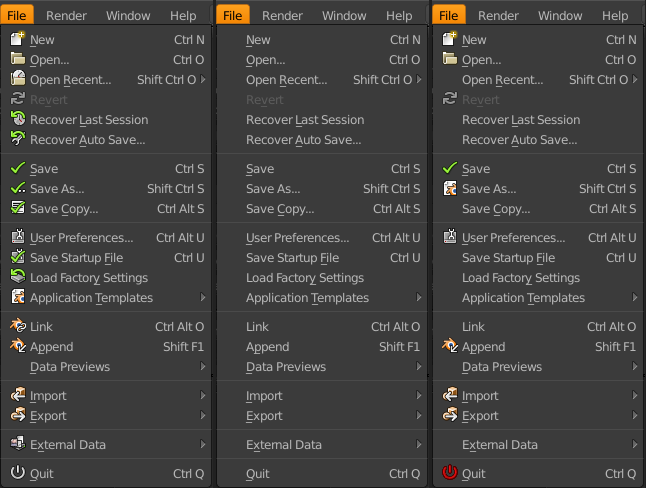Screen dimensions: 646x488
Task: Choose Save Startup File in middle menu
Action: (322, 258)
